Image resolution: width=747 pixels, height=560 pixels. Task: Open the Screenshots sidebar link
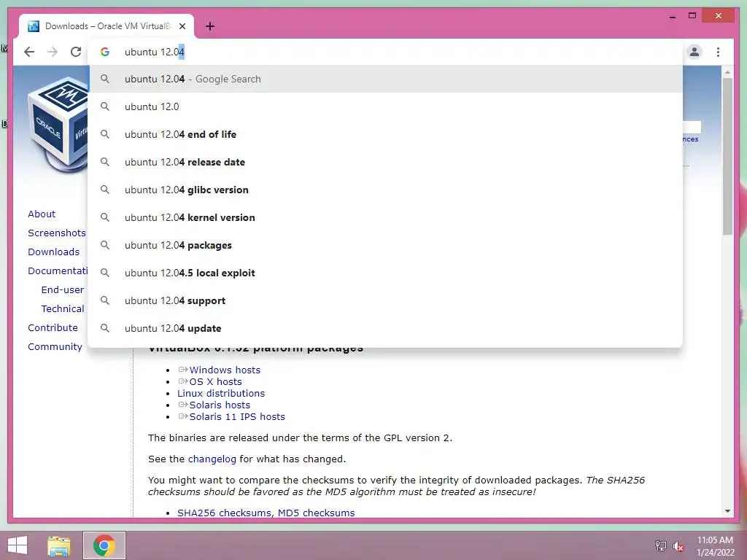pos(57,233)
